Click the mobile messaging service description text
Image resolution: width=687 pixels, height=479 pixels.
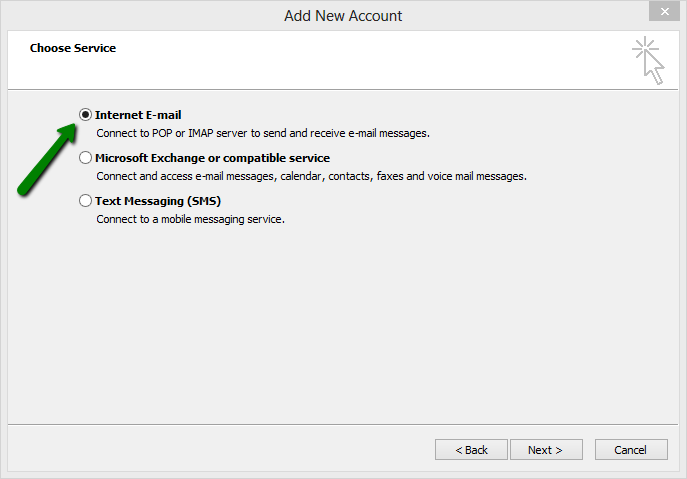pos(190,219)
